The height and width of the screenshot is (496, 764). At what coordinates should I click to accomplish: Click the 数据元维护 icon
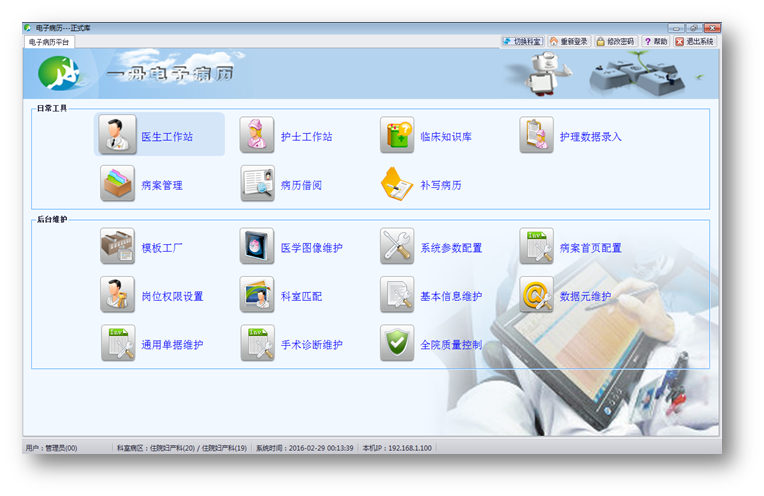click(536, 295)
